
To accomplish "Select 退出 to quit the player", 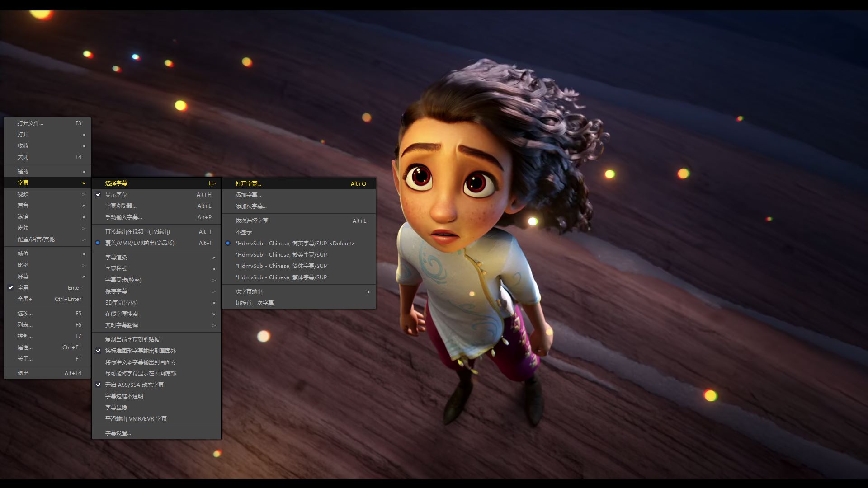I will click(x=23, y=373).
